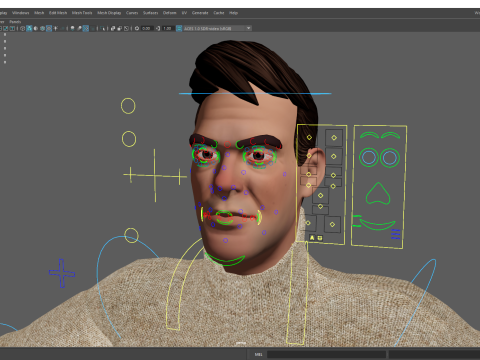Select the second yellow circle control

point(129,139)
